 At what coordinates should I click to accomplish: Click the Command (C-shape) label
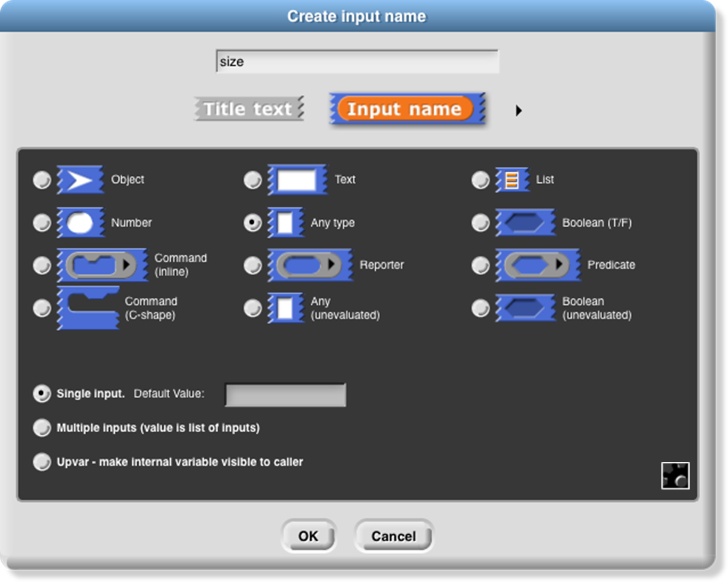click(151, 308)
